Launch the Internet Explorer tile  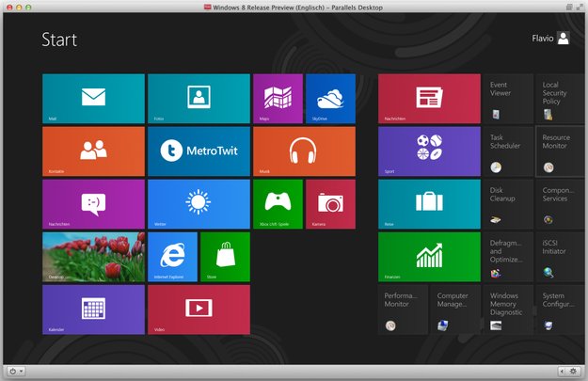(172, 257)
